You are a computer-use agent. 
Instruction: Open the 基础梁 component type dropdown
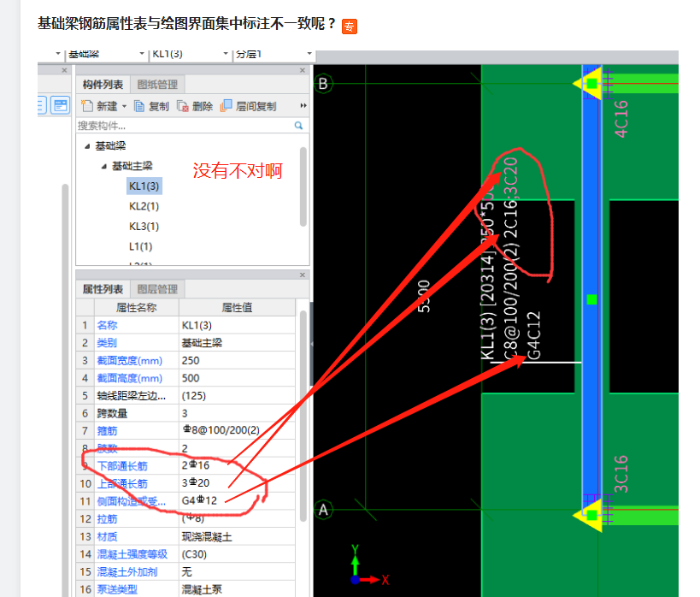(142, 54)
